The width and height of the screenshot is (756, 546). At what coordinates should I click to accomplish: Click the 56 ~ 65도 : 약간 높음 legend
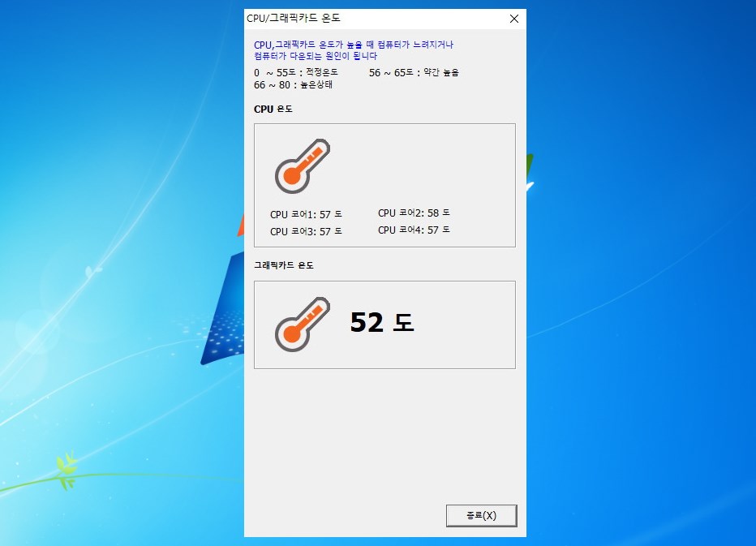415,72
